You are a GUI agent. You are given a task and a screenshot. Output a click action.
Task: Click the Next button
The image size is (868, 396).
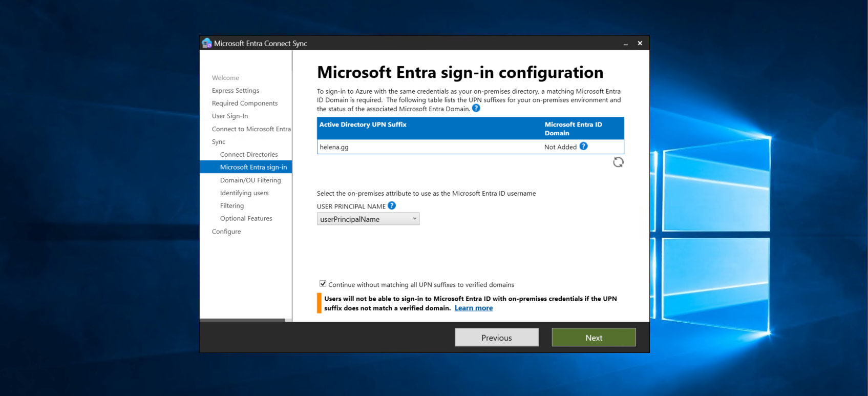point(594,338)
